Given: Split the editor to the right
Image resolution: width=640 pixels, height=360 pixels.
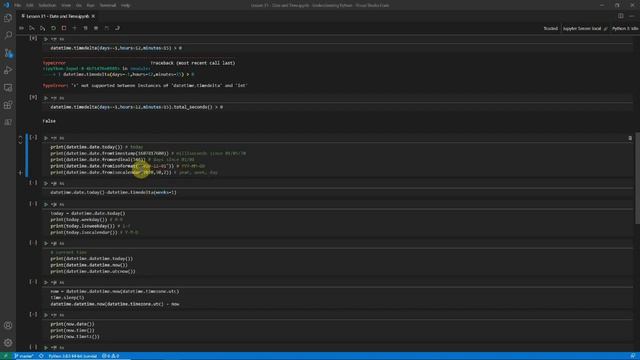Looking at the screenshot, I should coord(620,16).
